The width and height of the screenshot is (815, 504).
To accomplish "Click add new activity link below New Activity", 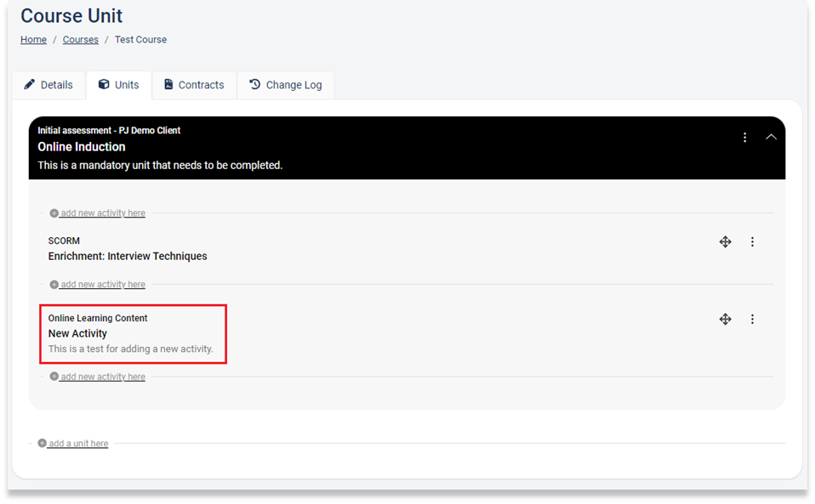I will tap(103, 377).
